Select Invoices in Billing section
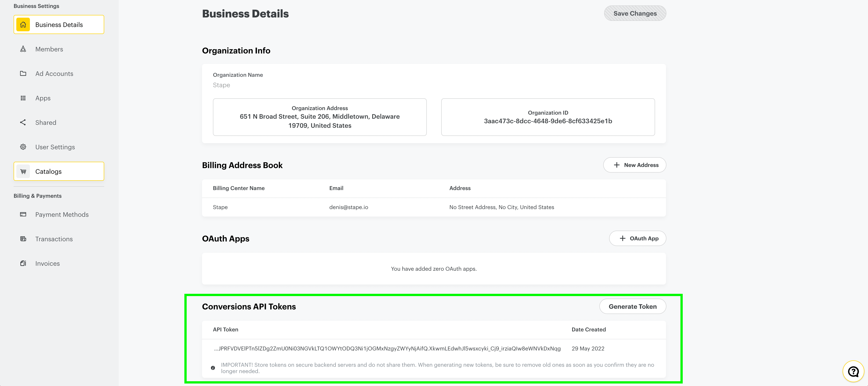The image size is (868, 386). pyautogui.click(x=47, y=263)
